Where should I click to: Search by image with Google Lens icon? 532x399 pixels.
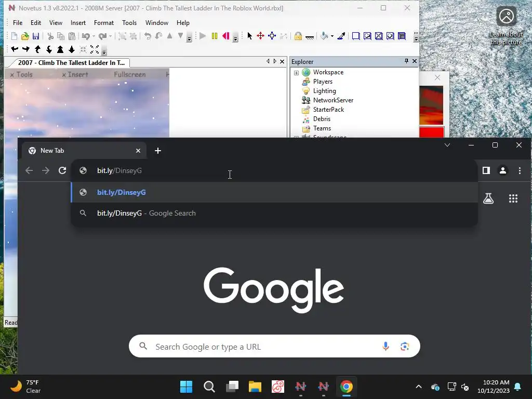point(404,347)
